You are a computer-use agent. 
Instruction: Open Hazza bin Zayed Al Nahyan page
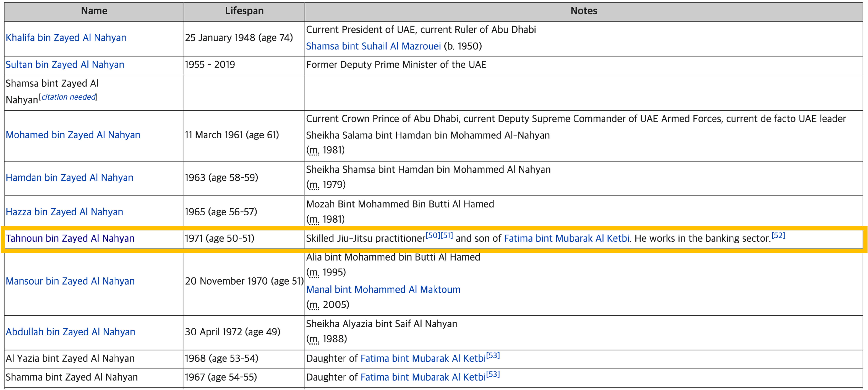64,212
